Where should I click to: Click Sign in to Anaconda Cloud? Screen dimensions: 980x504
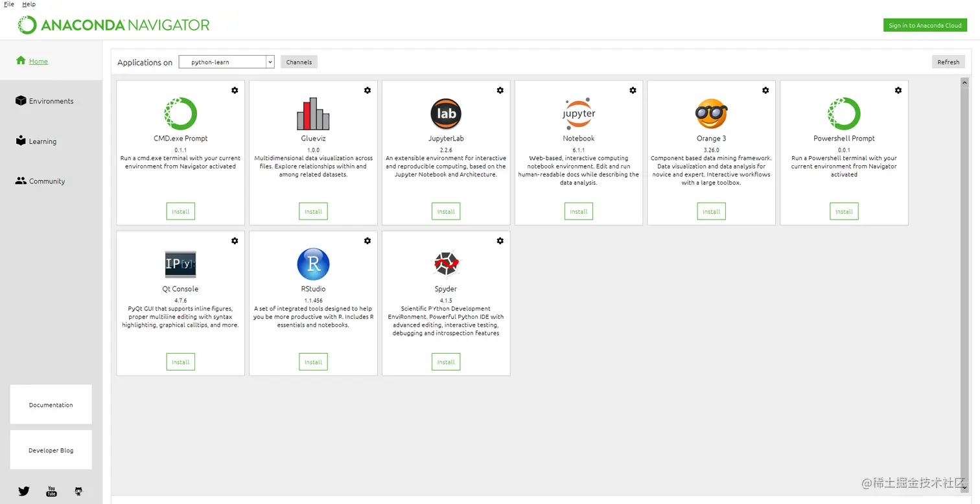[x=925, y=25]
